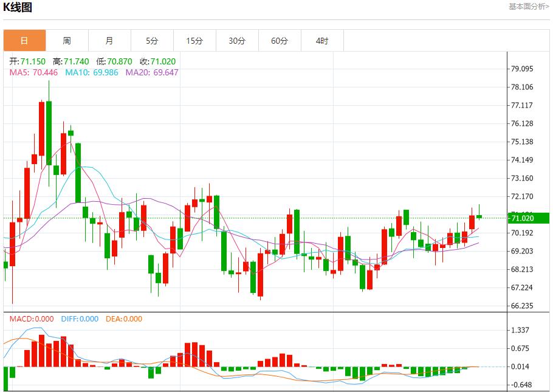Select the 日 (daily) chart tab
The image size is (553, 392).
(x=24, y=41)
